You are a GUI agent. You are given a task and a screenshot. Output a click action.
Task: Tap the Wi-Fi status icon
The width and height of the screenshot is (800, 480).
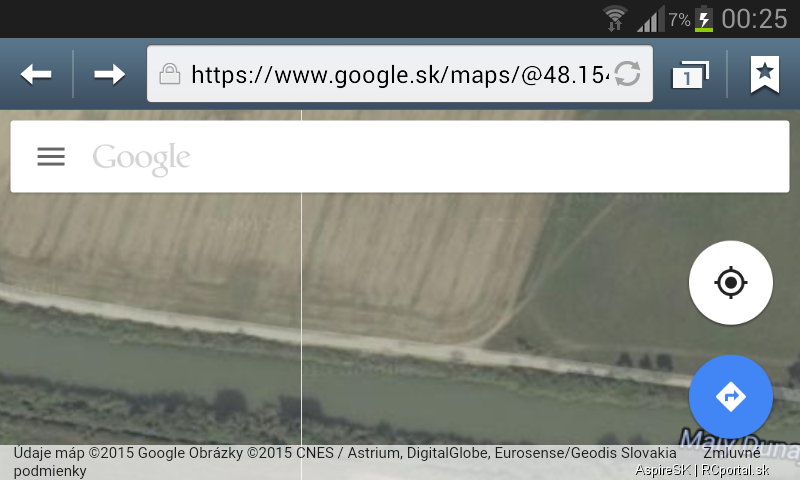coord(615,18)
